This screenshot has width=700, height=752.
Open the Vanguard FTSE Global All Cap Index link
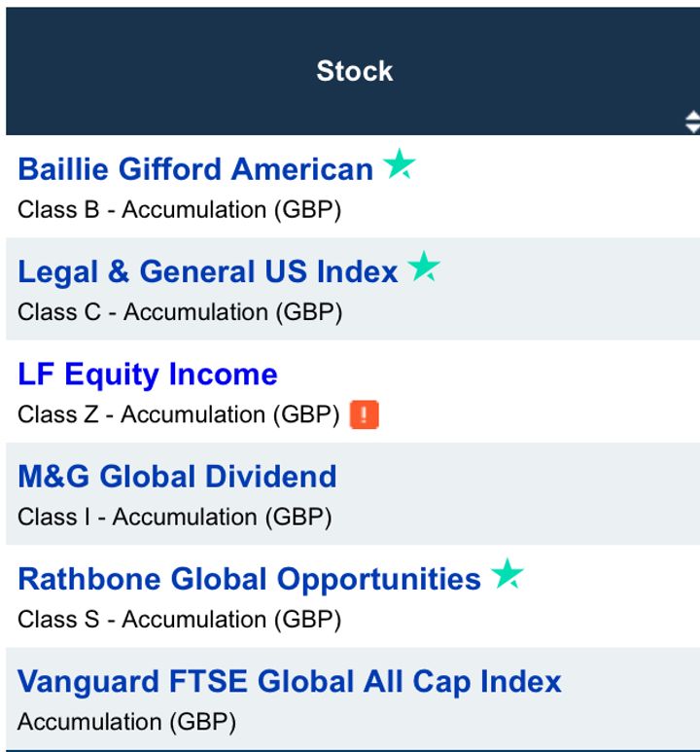[x=290, y=681]
